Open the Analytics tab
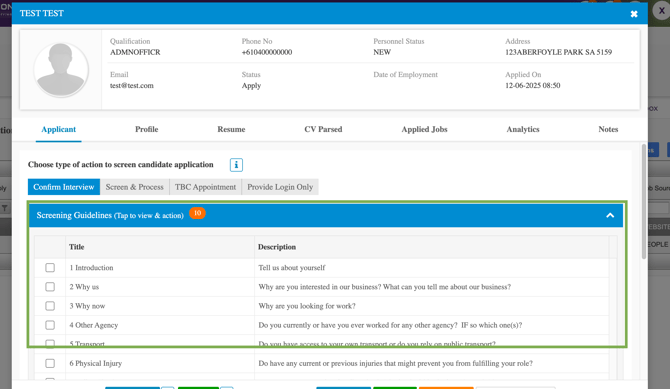The height and width of the screenshot is (389, 670). point(523,130)
